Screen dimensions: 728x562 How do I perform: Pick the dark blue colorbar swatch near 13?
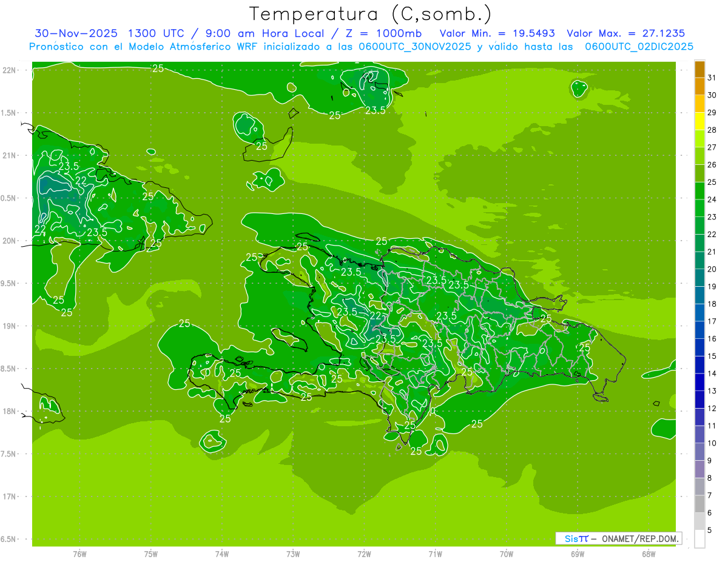click(699, 383)
